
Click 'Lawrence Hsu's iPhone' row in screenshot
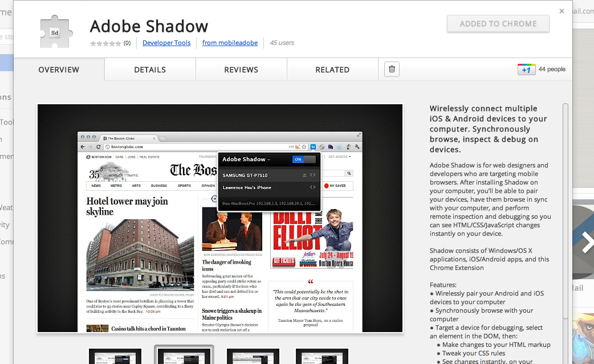pos(269,187)
